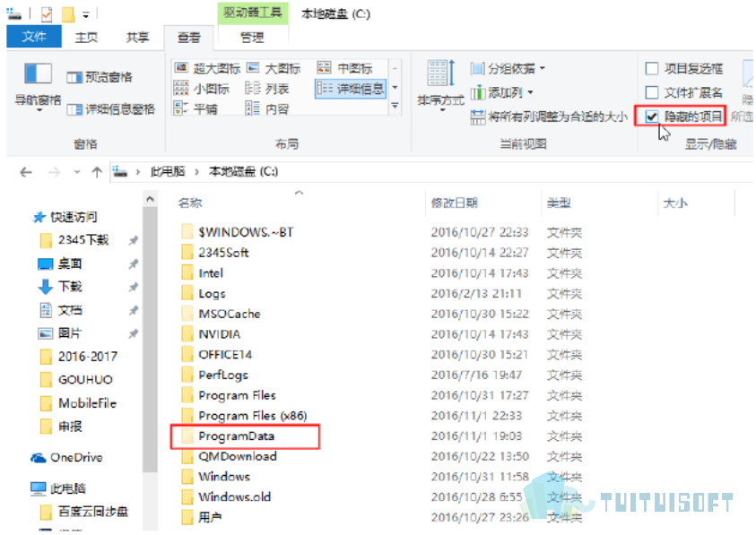Select the ProgramData folder
Image resolution: width=756 pixels, height=535 pixels.
point(236,436)
